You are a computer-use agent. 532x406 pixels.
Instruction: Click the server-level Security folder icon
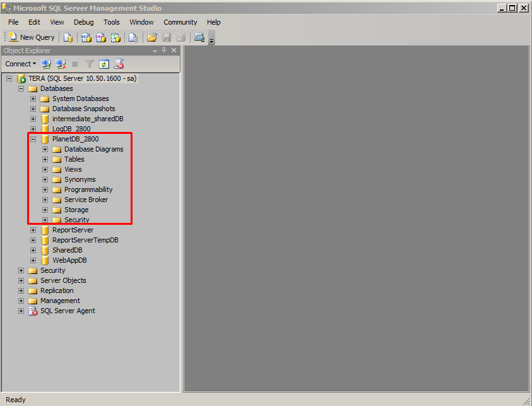pos(33,270)
